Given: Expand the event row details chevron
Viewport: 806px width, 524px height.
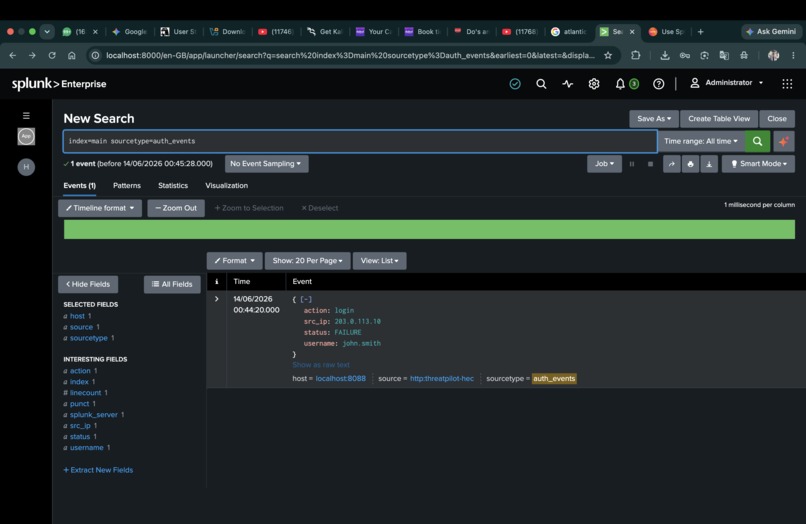Looking at the screenshot, I should (216, 299).
